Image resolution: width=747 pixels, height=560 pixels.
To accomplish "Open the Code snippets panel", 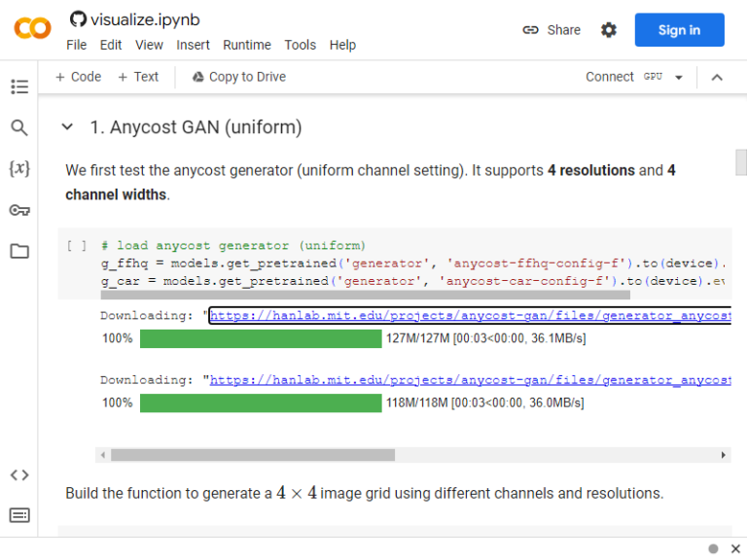I will pos(19,474).
